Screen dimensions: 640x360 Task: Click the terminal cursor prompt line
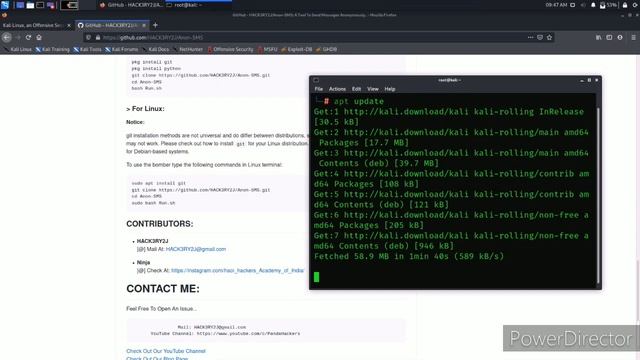(x=316, y=277)
